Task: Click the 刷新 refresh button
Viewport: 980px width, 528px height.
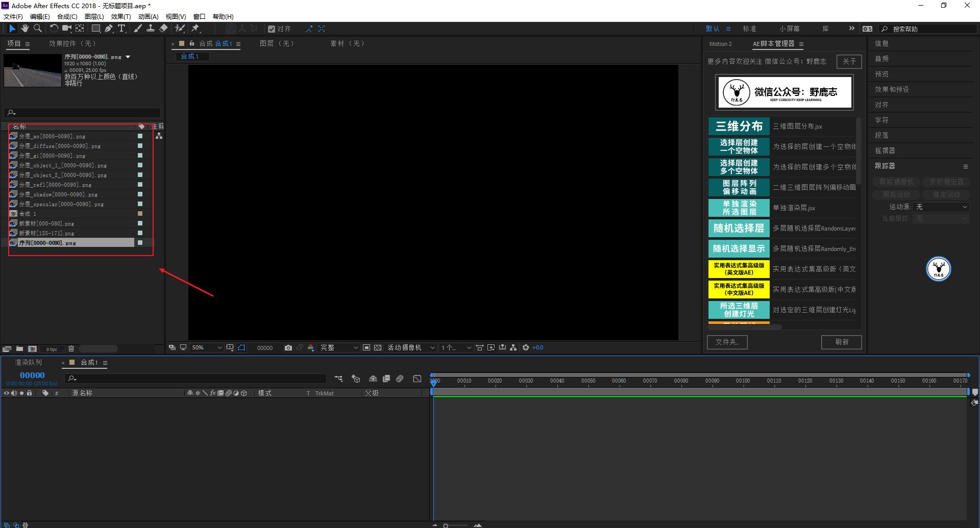Action: [x=842, y=342]
